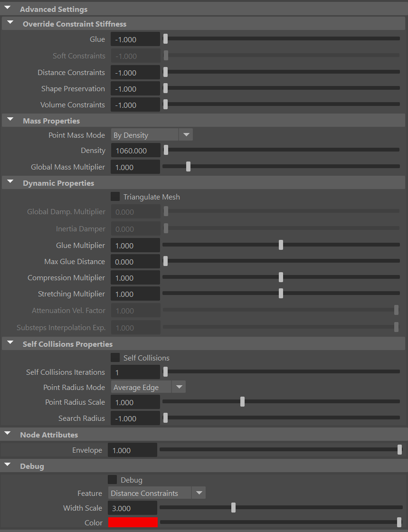Collapse the Override Constraint Stiffness section
408x532 pixels.
pyautogui.click(x=10, y=22)
